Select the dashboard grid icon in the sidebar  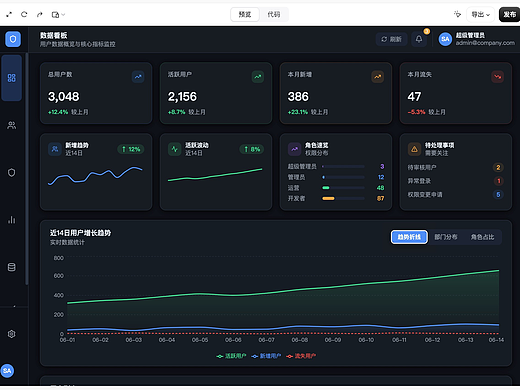12,78
